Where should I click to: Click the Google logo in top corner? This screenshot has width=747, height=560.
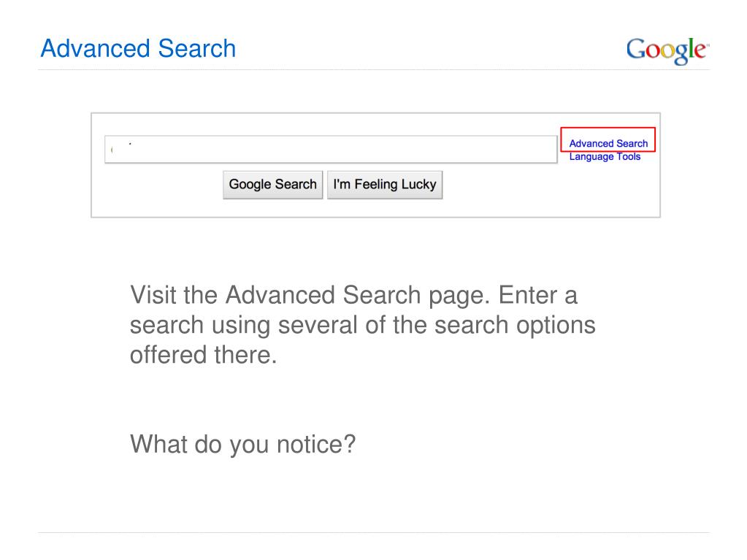tap(667, 50)
